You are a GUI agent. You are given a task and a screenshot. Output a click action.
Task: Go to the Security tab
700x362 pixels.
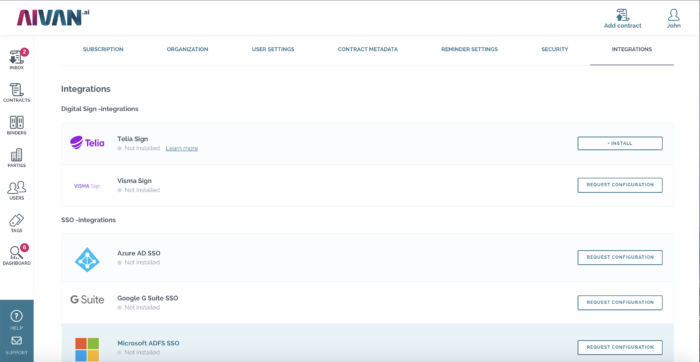554,50
